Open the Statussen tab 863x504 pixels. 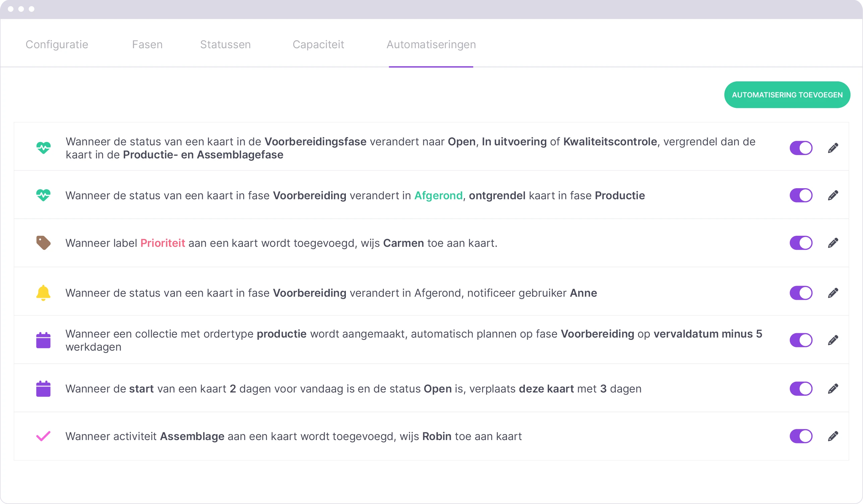(225, 44)
